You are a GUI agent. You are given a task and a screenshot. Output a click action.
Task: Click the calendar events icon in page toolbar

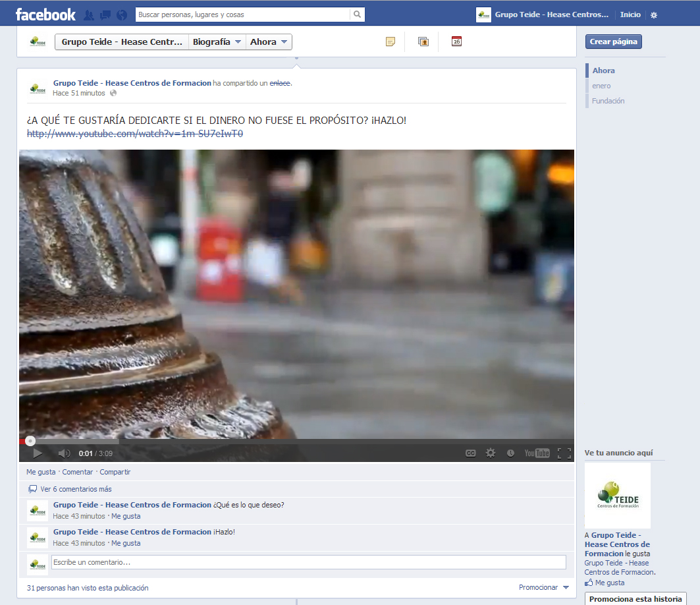[456, 42]
